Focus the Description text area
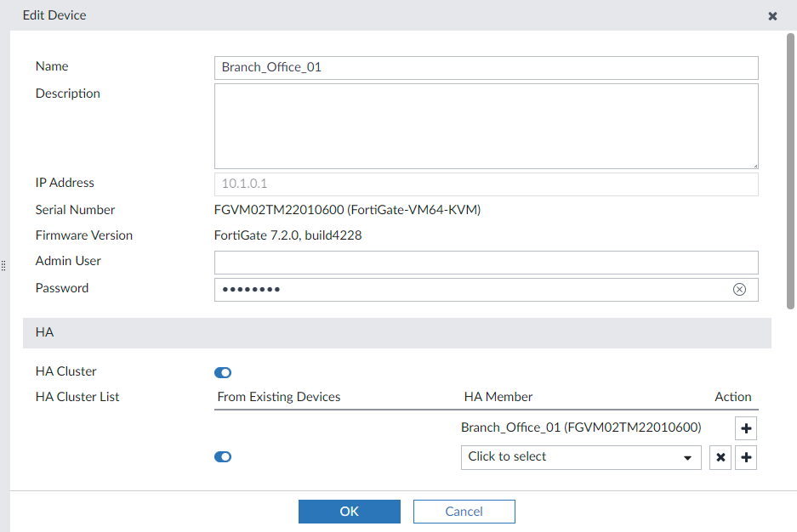797x532 pixels. click(x=485, y=125)
